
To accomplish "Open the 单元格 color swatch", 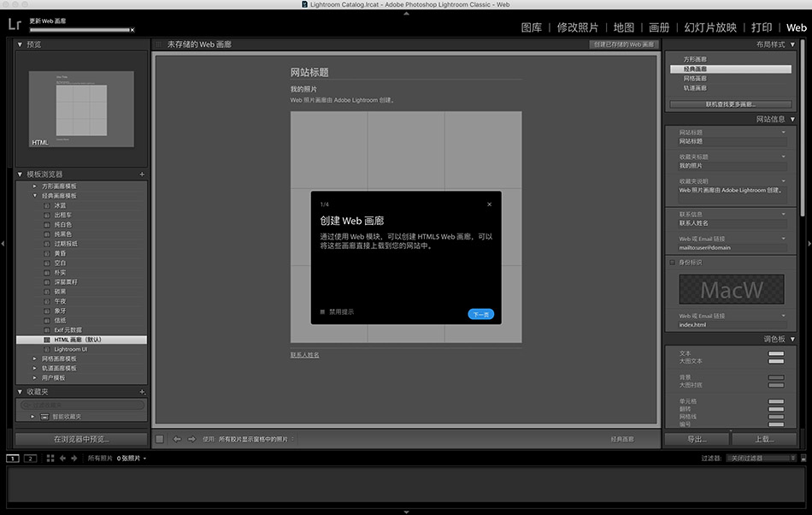I will point(776,401).
